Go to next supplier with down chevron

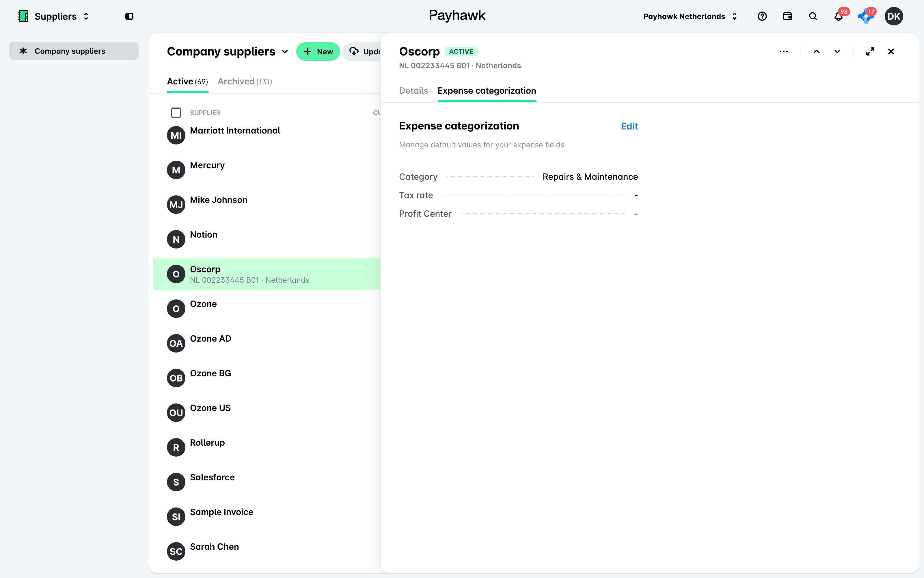point(837,51)
